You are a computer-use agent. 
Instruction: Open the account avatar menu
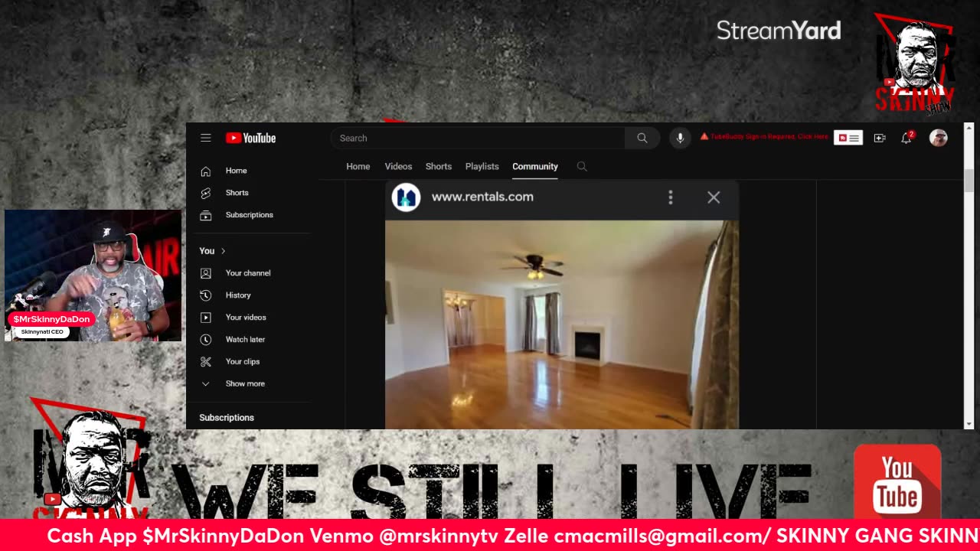pyautogui.click(x=939, y=138)
